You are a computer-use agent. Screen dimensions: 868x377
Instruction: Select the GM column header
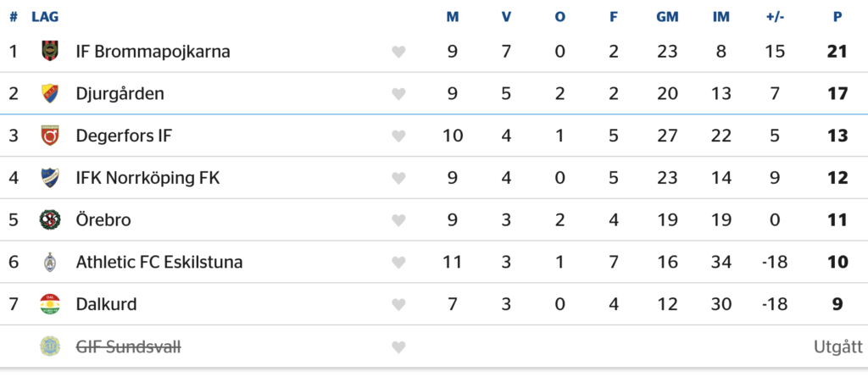[x=667, y=17]
